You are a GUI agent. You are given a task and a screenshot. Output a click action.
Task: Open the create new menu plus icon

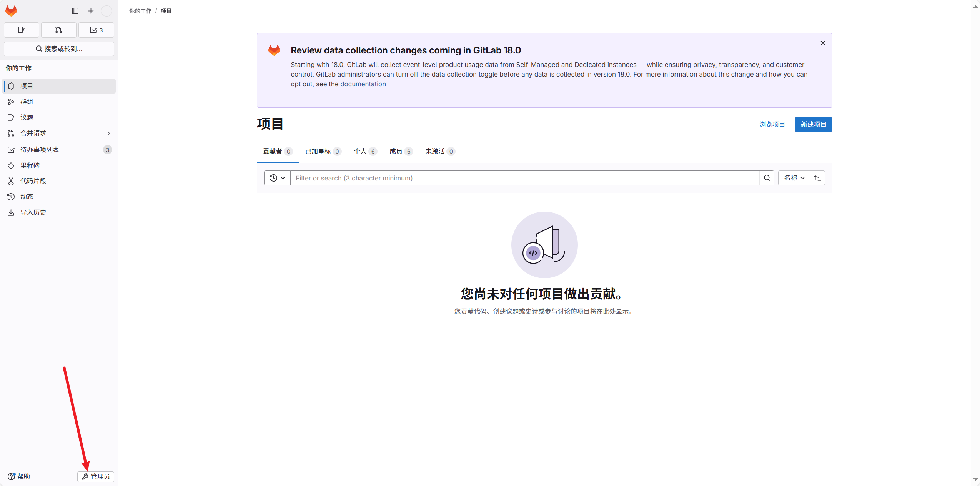pyautogui.click(x=90, y=11)
